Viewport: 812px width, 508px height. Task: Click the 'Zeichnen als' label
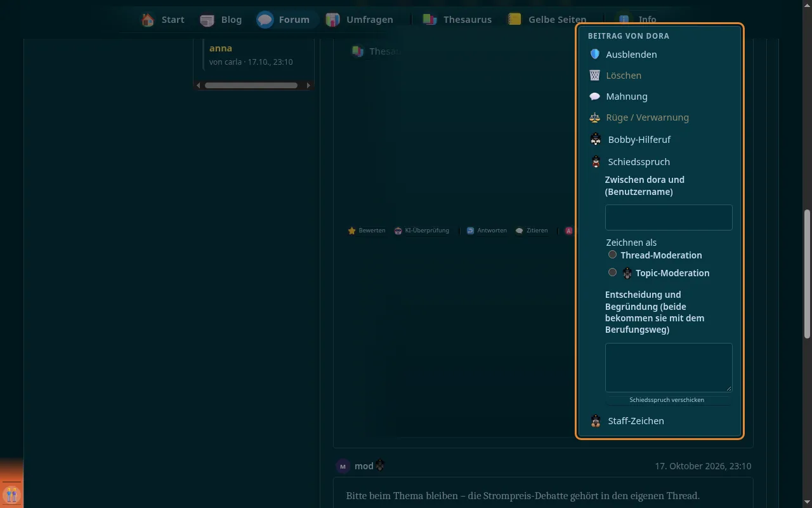point(631,243)
